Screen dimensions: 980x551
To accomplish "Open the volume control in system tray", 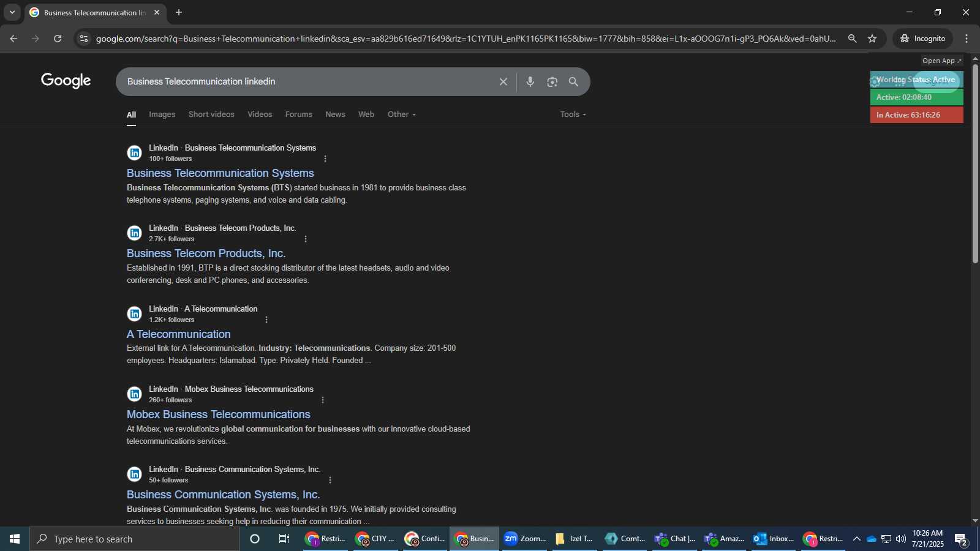I will click(x=901, y=539).
